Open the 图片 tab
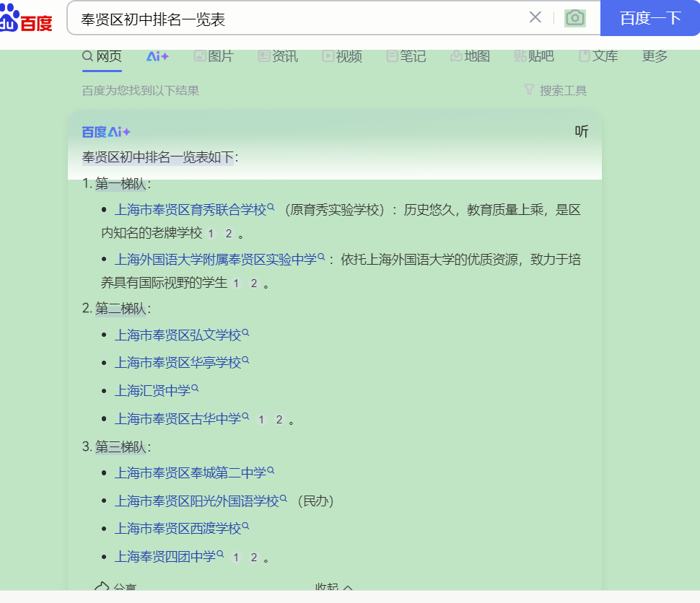The height and width of the screenshot is (603, 700). [214, 56]
